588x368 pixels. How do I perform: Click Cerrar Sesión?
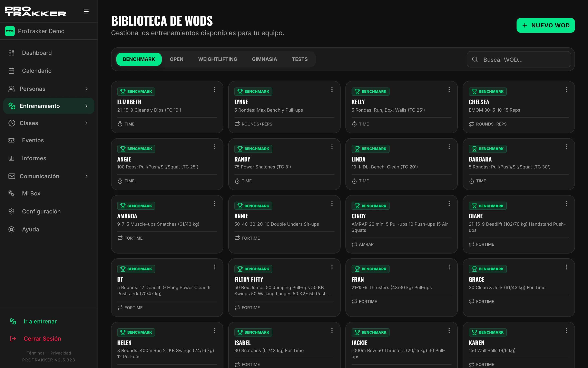tap(42, 339)
